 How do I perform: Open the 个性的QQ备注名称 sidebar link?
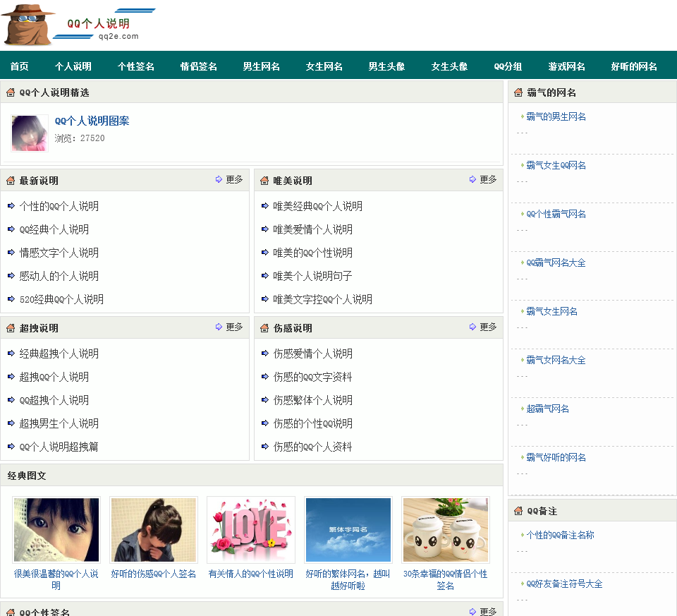561,536
